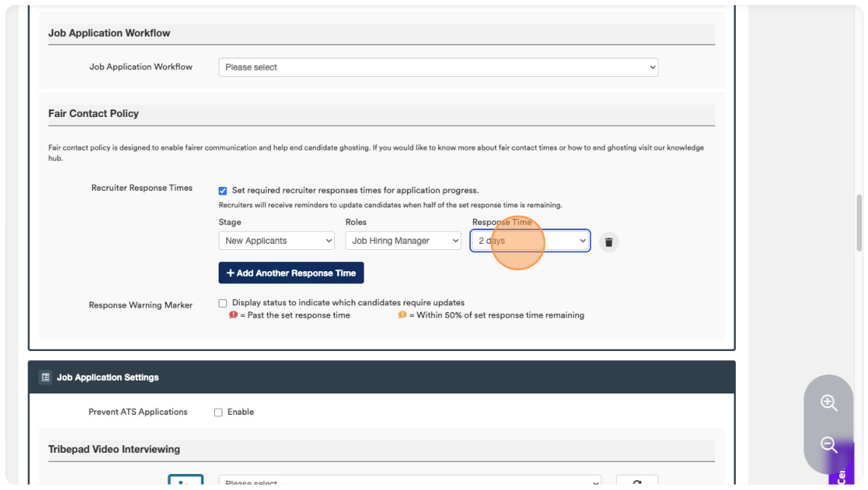Click the zoom out magnifier icon
This screenshot has width=868, height=490.
pos(829,444)
